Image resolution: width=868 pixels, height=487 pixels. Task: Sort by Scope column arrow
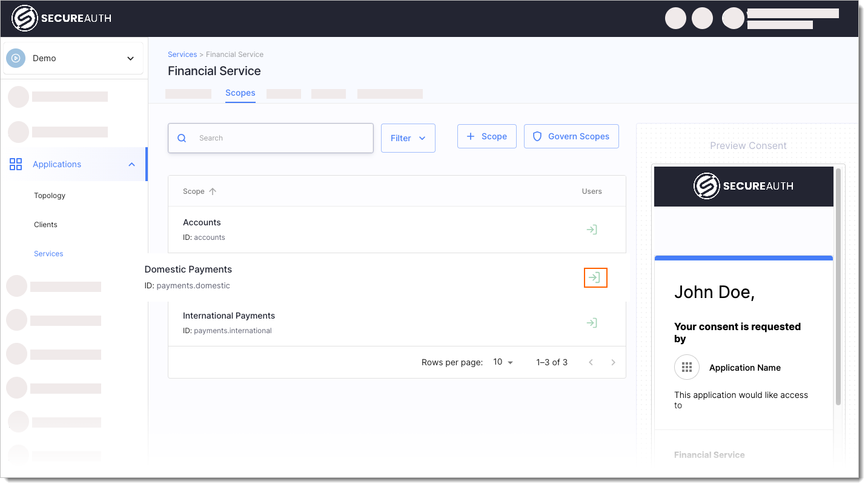coord(213,191)
